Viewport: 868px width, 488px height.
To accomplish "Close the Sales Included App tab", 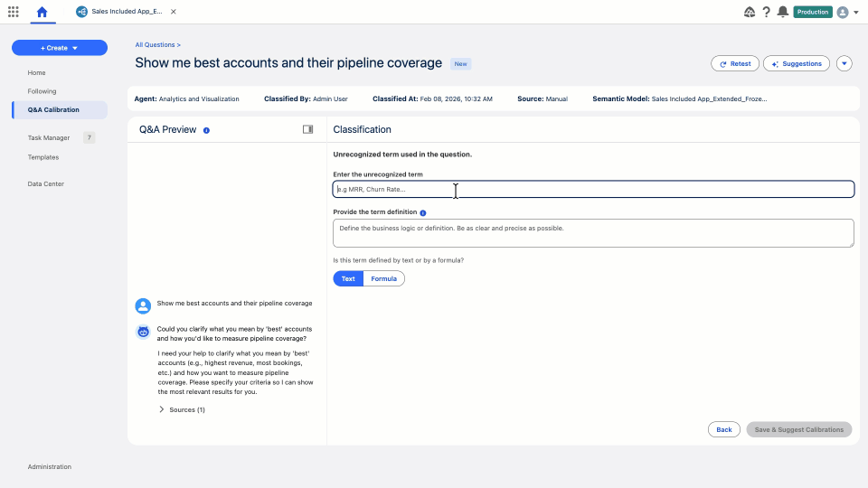I will (x=174, y=12).
